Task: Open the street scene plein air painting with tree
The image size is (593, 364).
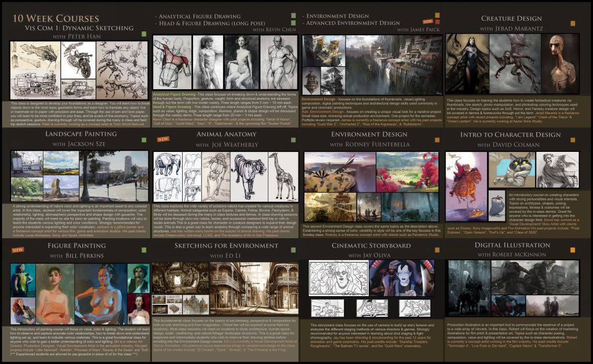Action: click(114, 176)
